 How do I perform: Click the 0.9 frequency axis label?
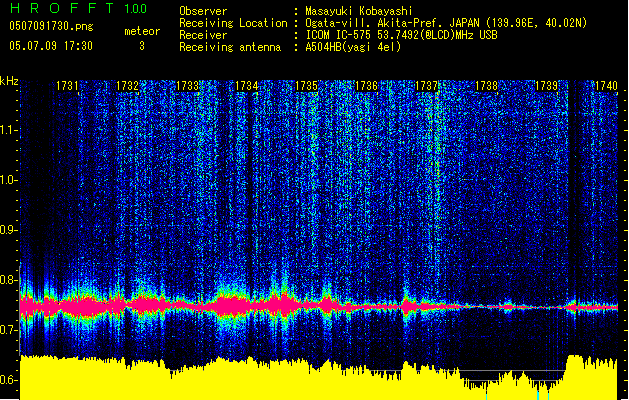[x=8, y=230]
